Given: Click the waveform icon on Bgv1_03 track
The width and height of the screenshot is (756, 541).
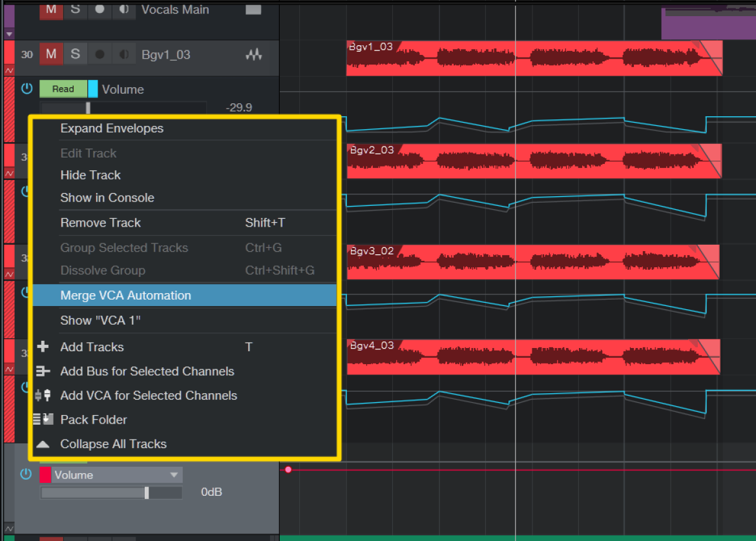Looking at the screenshot, I should click(253, 54).
